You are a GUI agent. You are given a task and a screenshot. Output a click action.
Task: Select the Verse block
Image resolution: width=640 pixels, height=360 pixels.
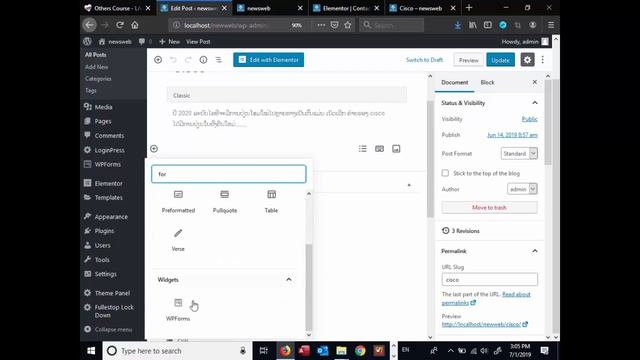click(178, 240)
